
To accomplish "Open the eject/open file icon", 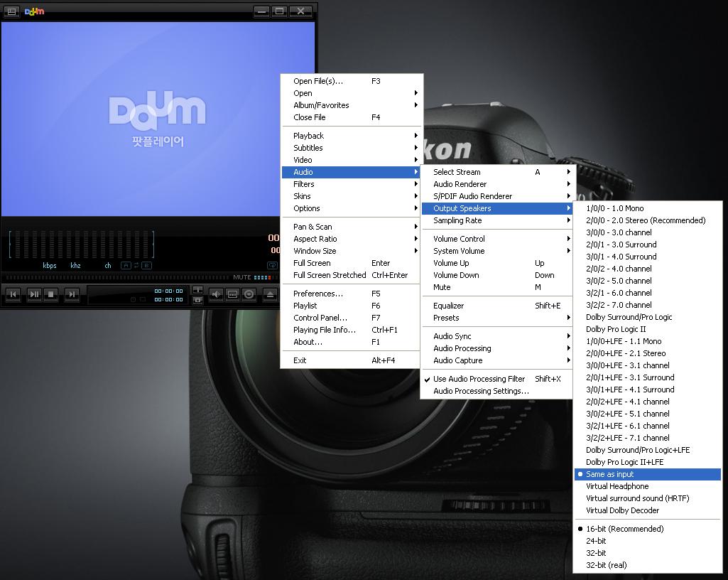I will (x=270, y=294).
